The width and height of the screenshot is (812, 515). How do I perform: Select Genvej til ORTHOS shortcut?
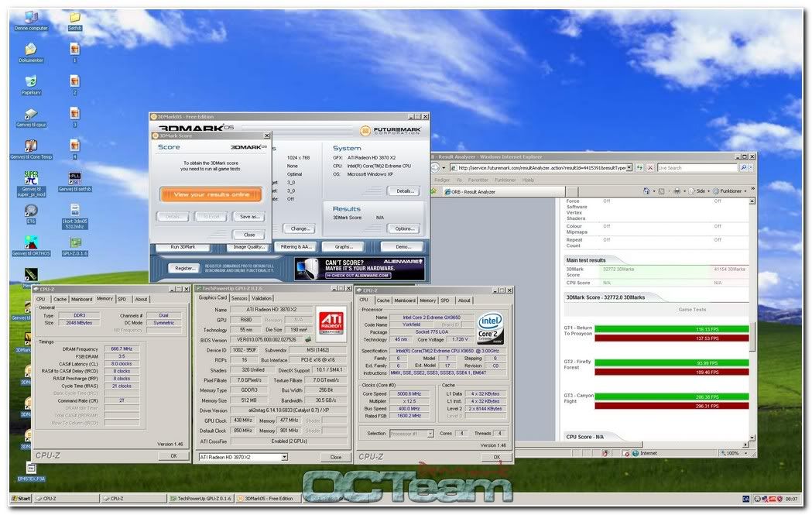[x=31, y=246]
